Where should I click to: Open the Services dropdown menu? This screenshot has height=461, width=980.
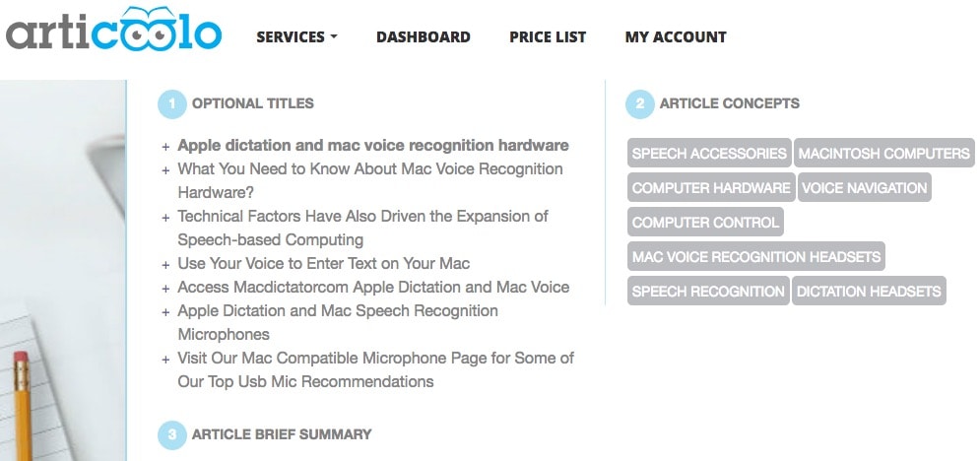point(296,36)
